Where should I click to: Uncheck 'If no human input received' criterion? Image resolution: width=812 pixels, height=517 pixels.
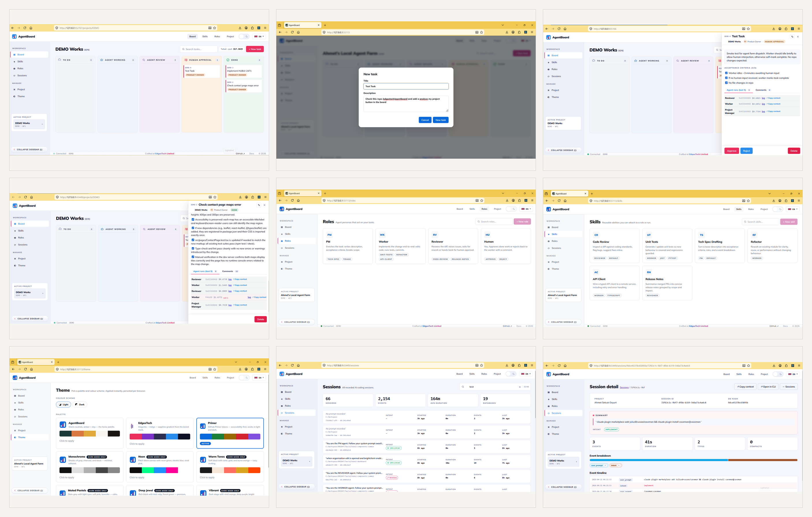tap(726, 78)
